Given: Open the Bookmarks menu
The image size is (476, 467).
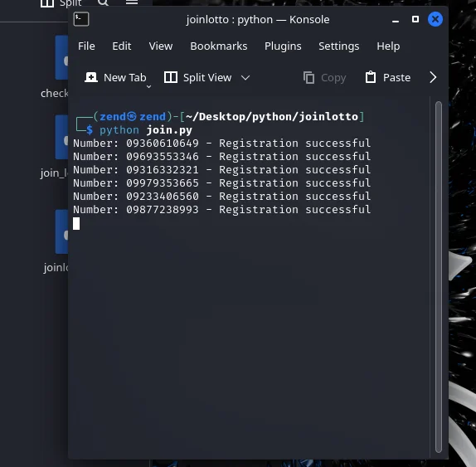Looking at the screenshot, I should [219, 46].
